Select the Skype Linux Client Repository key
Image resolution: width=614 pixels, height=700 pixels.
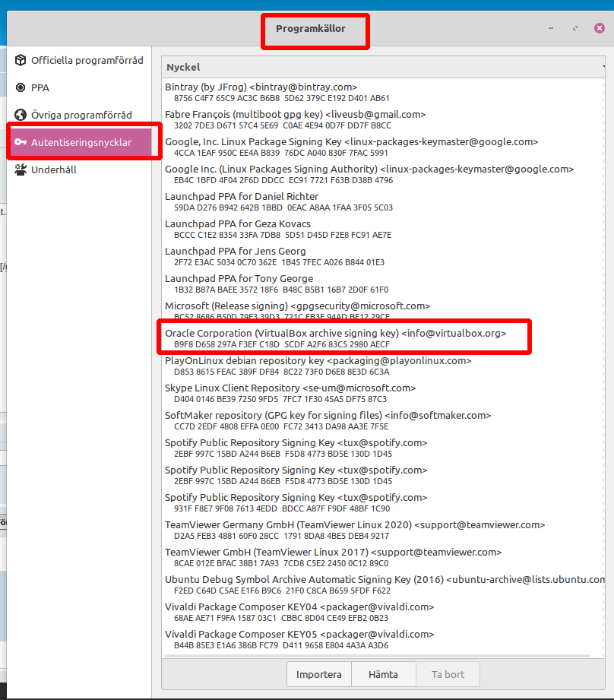coord(290,388)
